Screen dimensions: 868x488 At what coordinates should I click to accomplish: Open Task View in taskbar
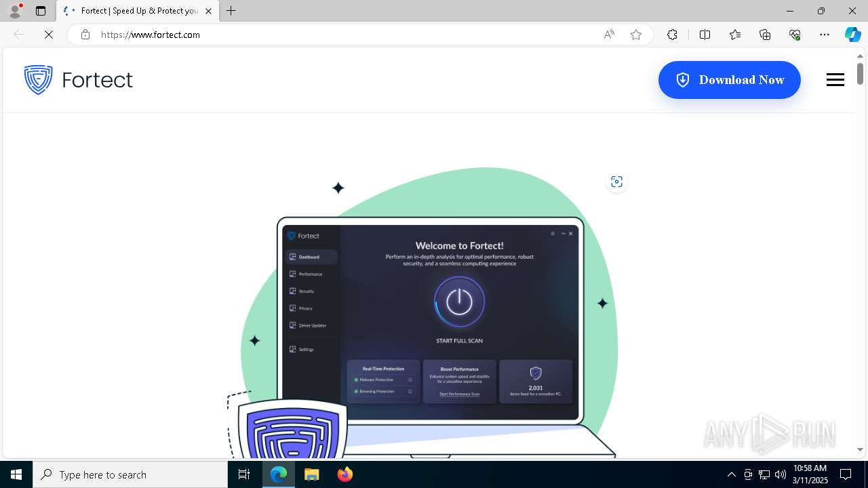(244, 474)
